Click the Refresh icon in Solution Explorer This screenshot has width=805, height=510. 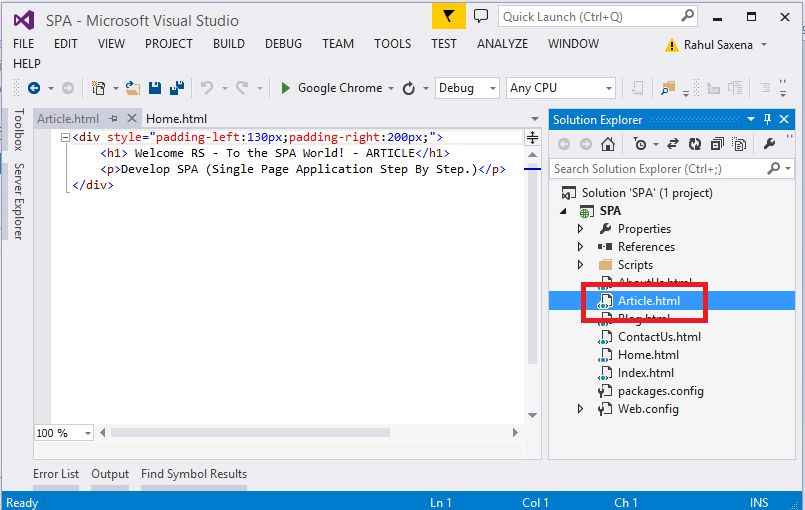pyautogui.click(x=694, y=144)
